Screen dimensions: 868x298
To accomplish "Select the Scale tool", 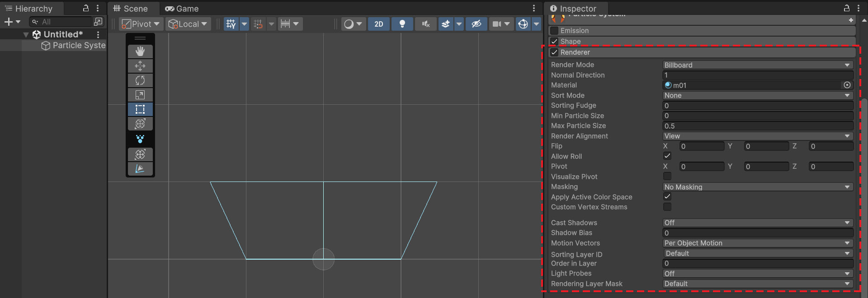I will click(x=140, y=95).
